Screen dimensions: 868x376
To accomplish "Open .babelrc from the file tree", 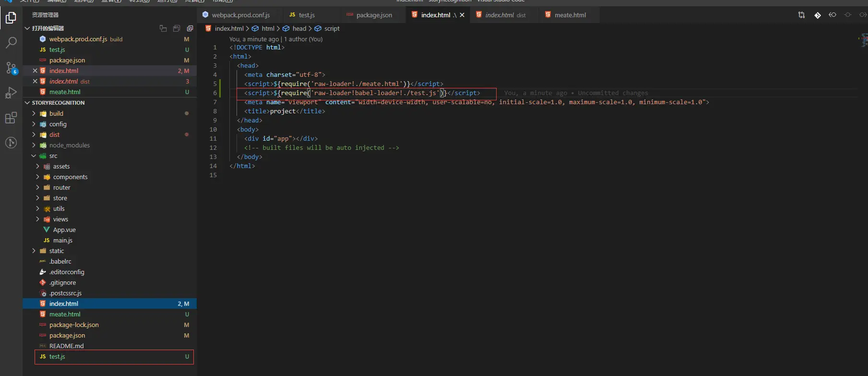I will pos(109,261).
